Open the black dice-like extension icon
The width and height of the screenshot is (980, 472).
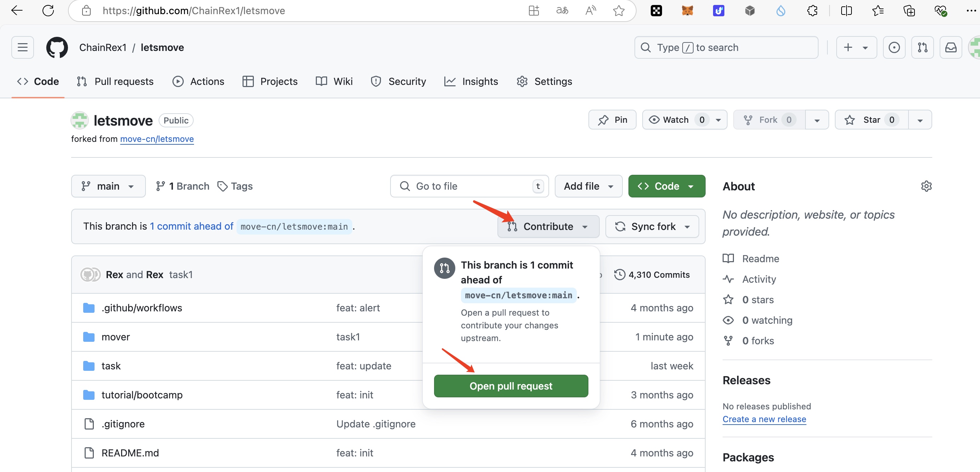point(656,11)
